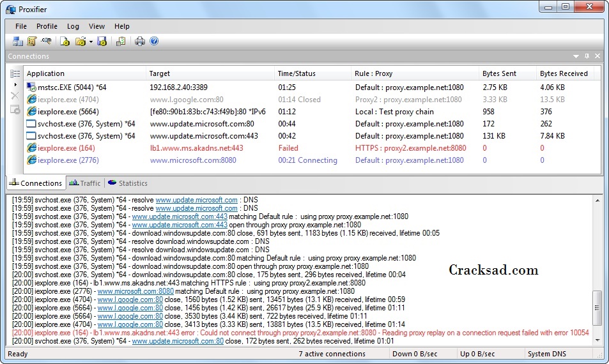Viewport: 609px width, 364px height.
Task: Click the log vertical scrollbar thumb
Action: click(x=597, y=308)
